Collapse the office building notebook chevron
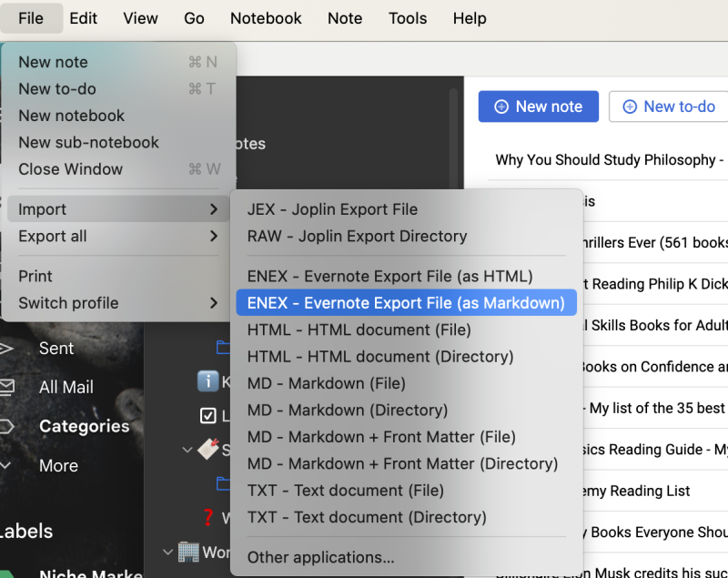This screenshot has width=728, height=578. coord(167,553)
